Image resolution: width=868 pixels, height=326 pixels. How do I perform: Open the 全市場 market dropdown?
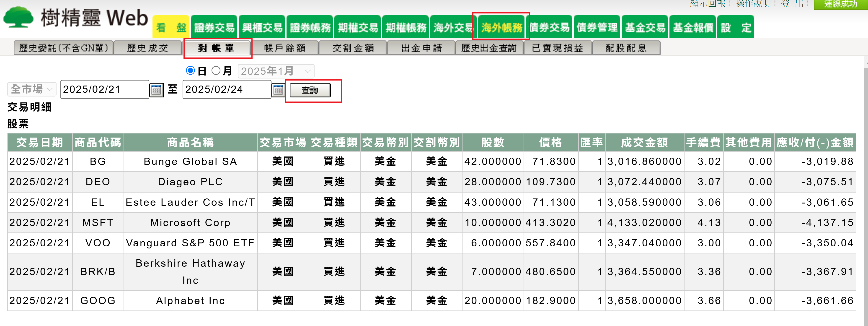click(32, 89)
